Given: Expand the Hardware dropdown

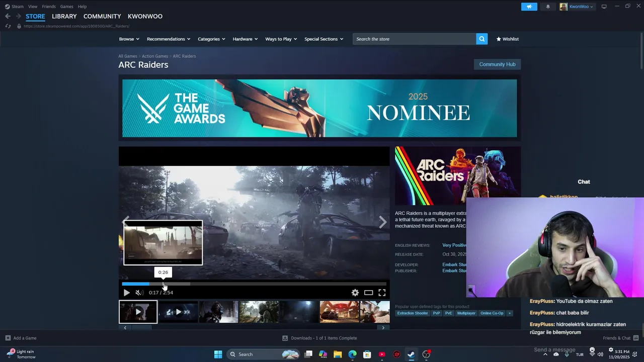Looking at the screenshot, I should pyautogui.click(x=245, y=39).
